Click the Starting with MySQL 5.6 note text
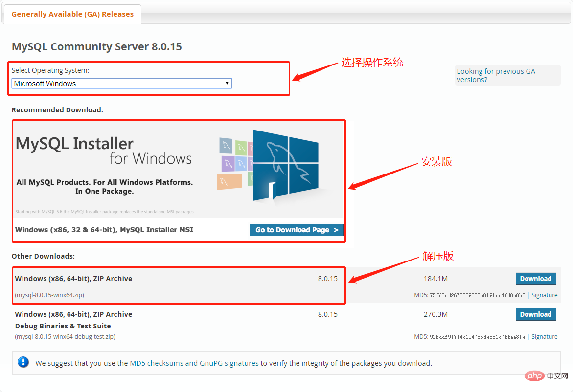The width and height of the screenshot is (573, 392). click(105, 212)
